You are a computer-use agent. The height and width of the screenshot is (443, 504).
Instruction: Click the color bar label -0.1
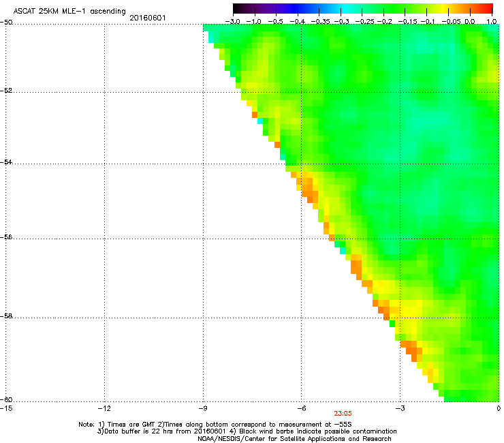point(428,22)
